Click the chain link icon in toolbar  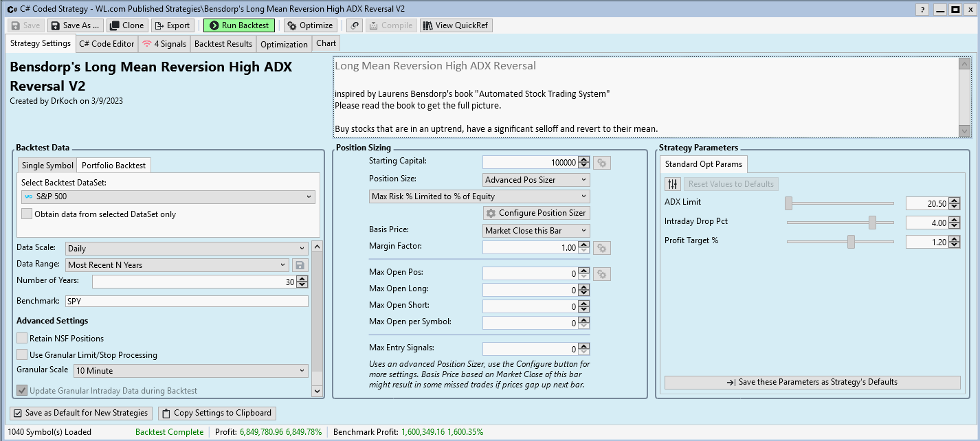(355, 25)
